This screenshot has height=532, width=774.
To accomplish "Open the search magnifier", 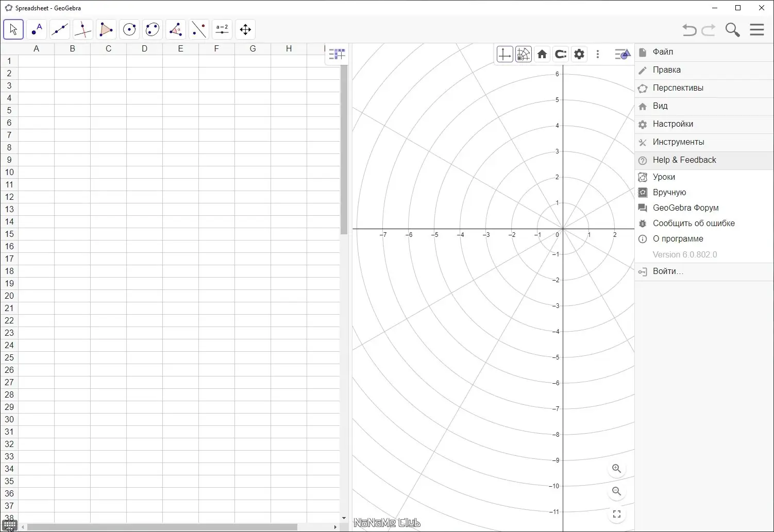I will (x=732, y=30).
